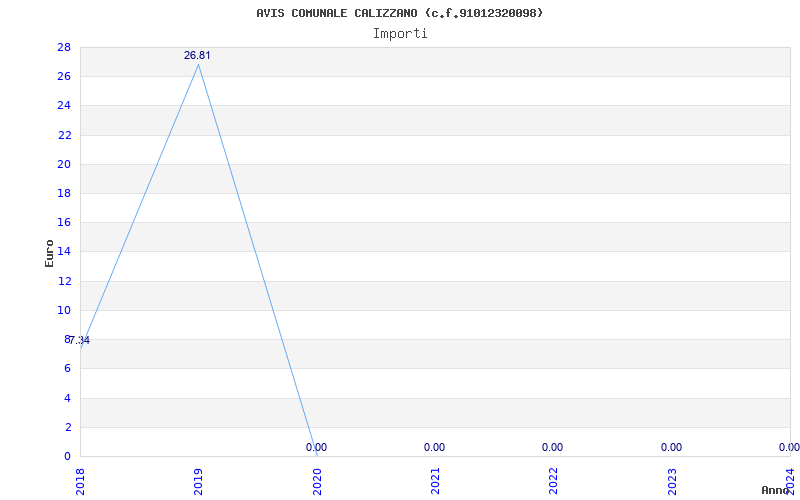Click the 18 y-axis tick label
This screenshot has width=800, height=500.
pyautogui.click(x=64, y=193)
